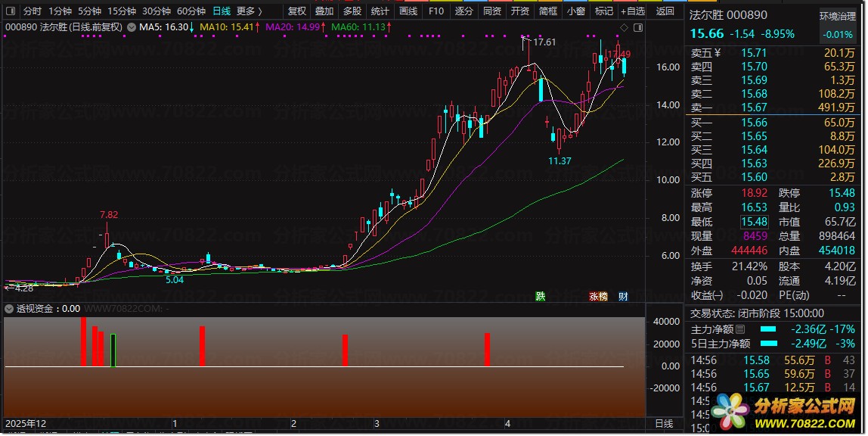Screen dimensions: 868x436
Task: Expand the 透视资金 indicator dropdown
Action: (9, 309)
